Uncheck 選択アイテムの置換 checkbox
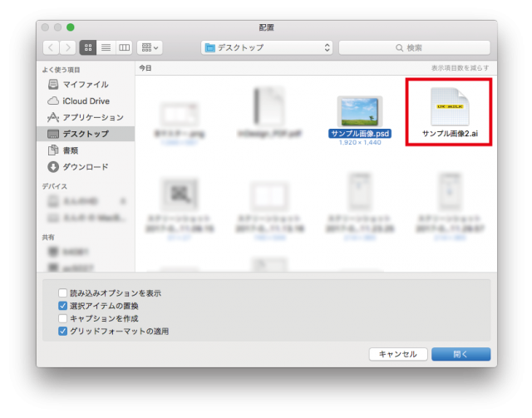The height and width of the screenshot is (418, 532). [x=63, y=306]
